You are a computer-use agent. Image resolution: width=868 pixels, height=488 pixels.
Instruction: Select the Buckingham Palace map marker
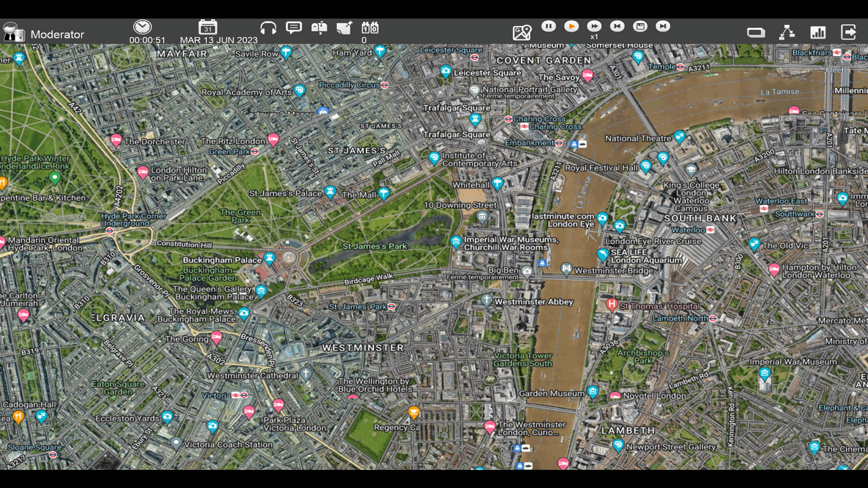pos(269,258)
